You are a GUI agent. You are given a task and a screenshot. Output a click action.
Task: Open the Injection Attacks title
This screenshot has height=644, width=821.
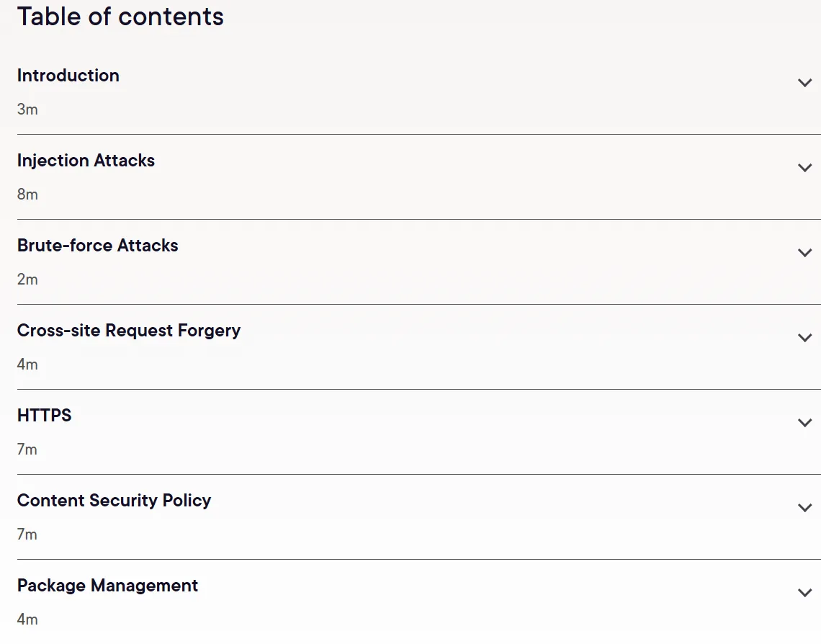click(86, 160)
